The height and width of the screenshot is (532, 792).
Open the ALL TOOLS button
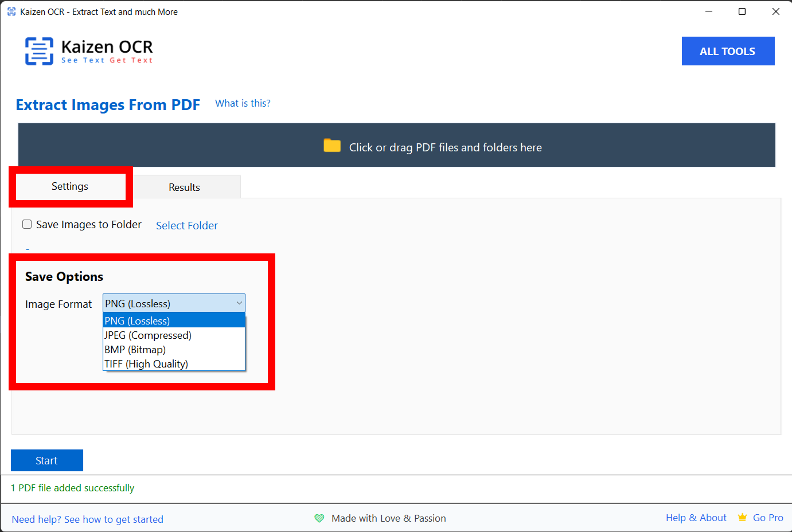727,51
